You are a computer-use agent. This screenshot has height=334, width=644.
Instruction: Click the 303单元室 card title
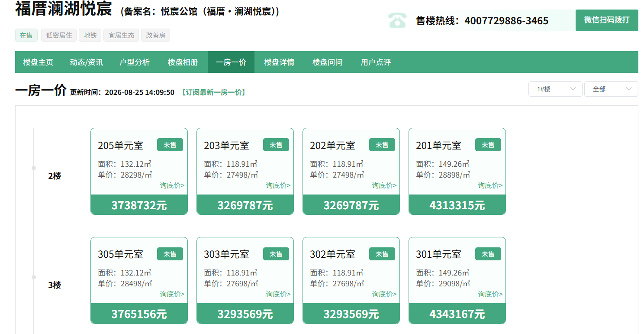click(x=226, y=254)
